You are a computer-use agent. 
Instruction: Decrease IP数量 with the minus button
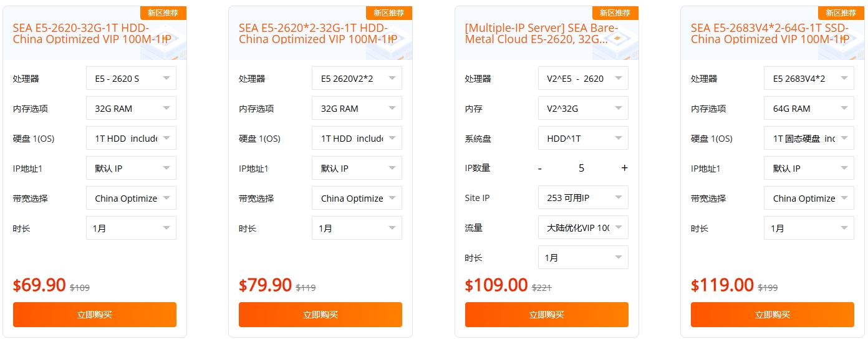point(540,168)
